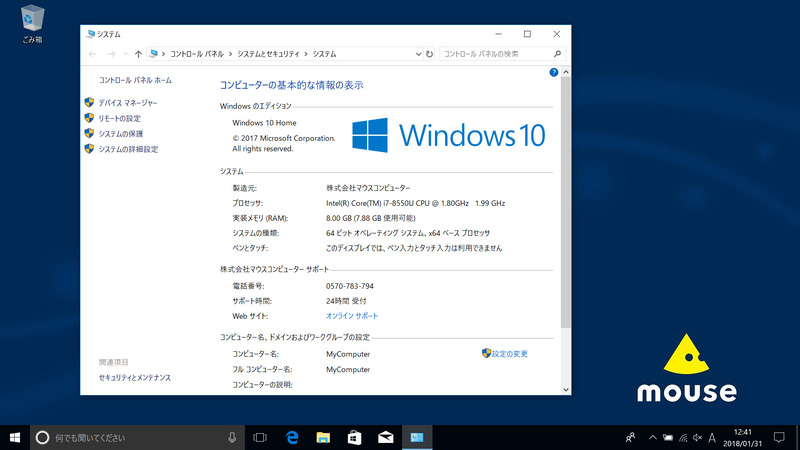
Task: Click the Cortana microphone icon
Action: [x=232, y=438]
